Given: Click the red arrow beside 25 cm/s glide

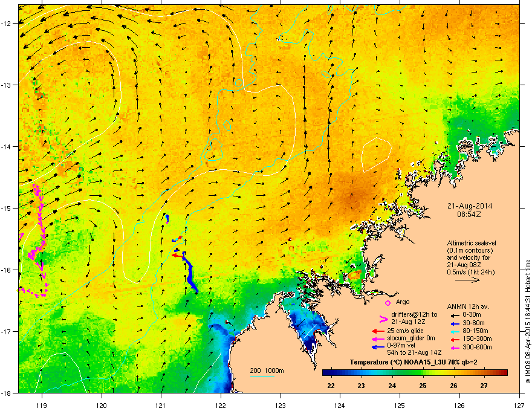Looking at the screenshot, I should click(x=378, y=331).
